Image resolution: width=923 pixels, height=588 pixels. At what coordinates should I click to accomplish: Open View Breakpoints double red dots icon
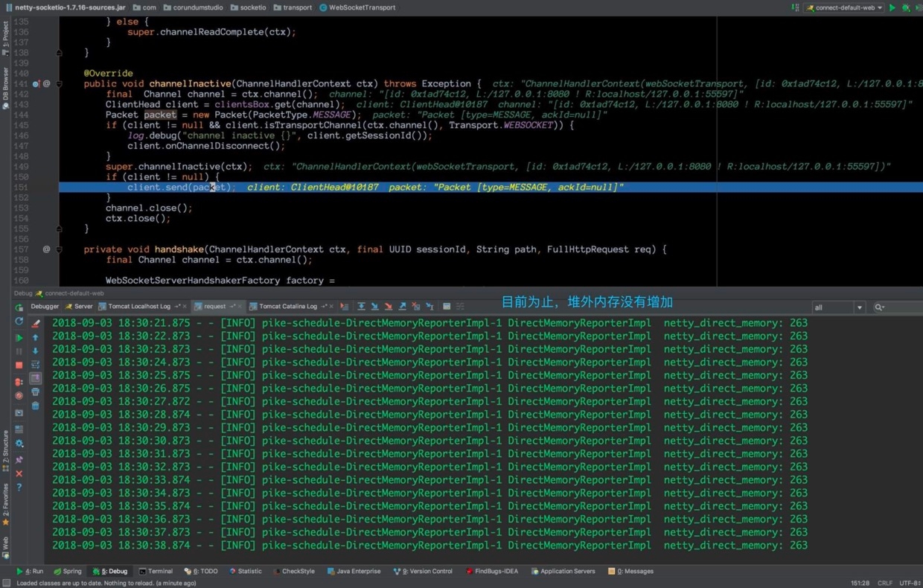pos(19,382)
